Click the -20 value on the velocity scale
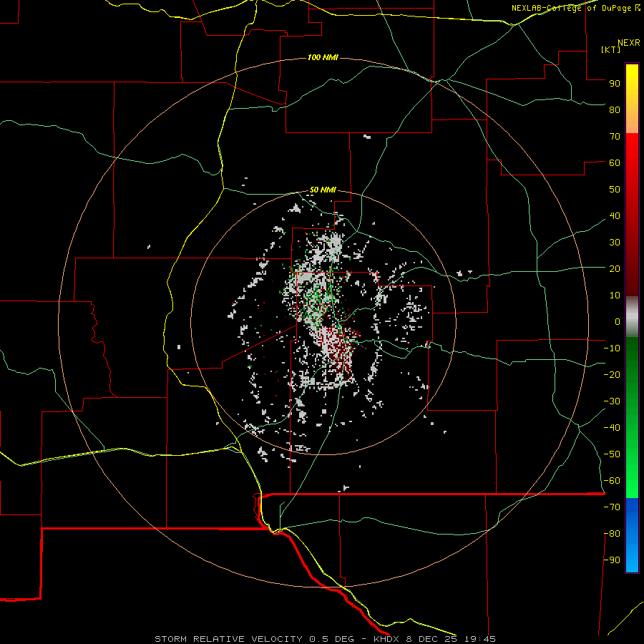 [x=612, y=374]
